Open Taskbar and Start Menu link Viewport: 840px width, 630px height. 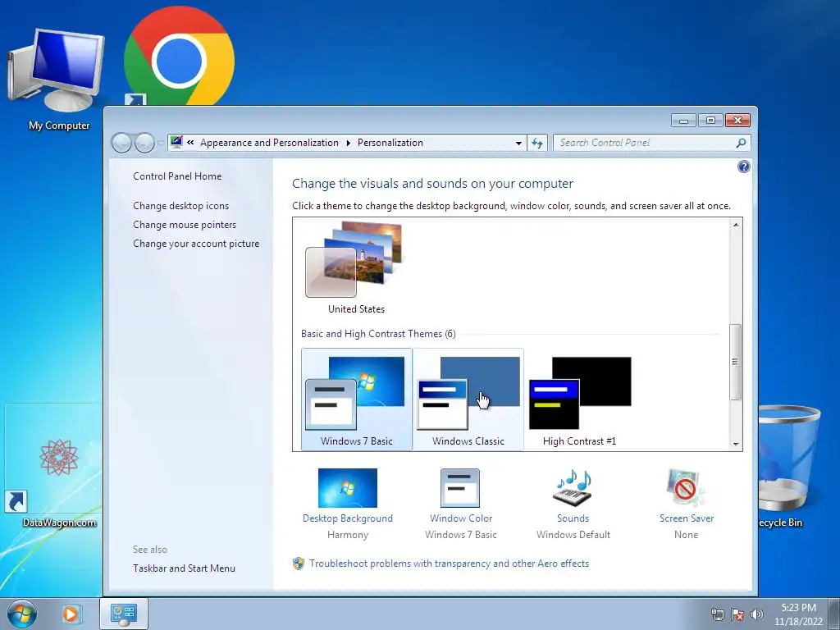point(185,568)
